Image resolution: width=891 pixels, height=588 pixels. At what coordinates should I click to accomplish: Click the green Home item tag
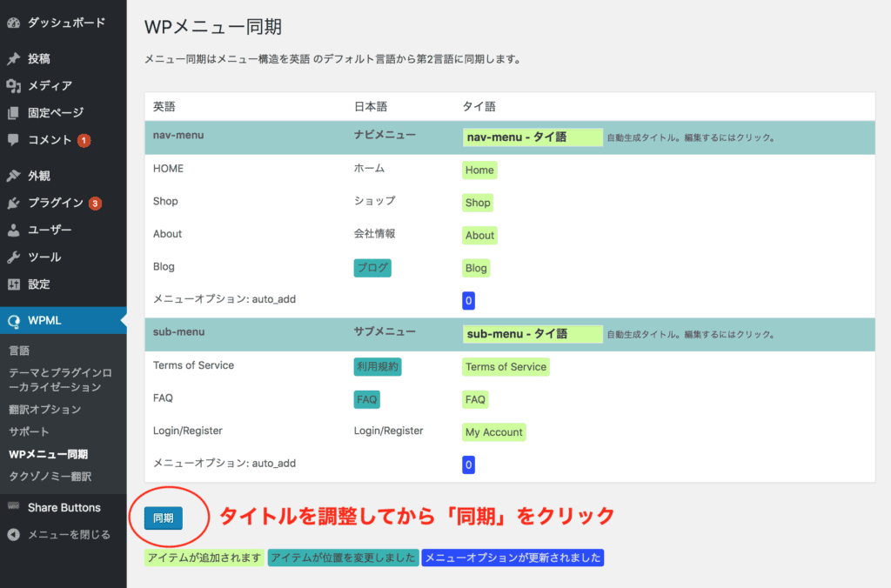coord(479,170)
